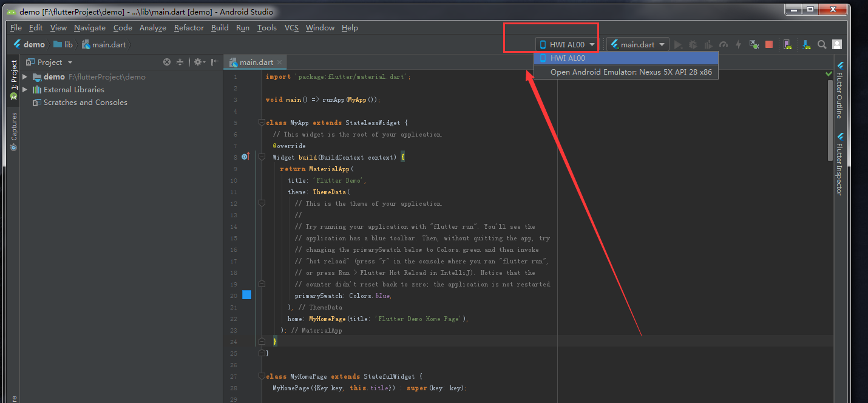Viewport: 868px width, 403px height.
Task: Expand the demo project tree node
Action: click(x=25, y=77)
